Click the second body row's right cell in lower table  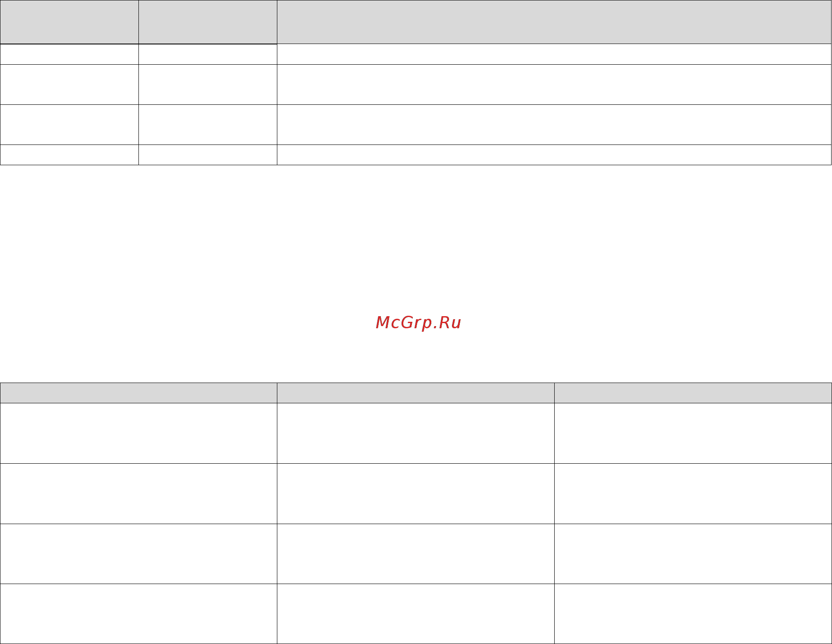(693, 494)
